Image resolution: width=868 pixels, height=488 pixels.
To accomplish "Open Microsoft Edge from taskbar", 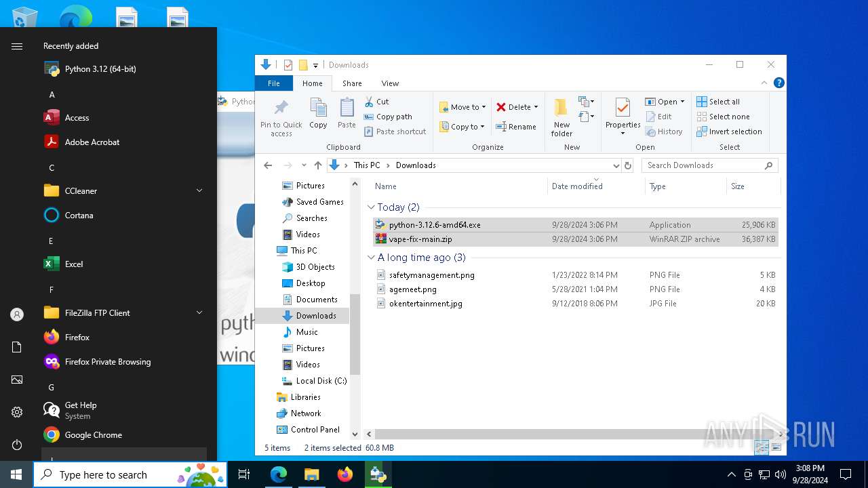I will 279,474.
